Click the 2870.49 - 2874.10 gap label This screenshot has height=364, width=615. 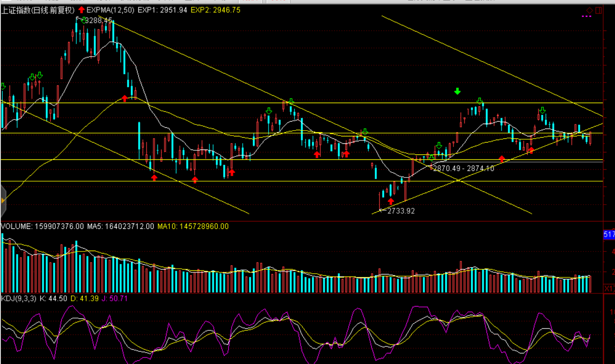tap(463, 168)
